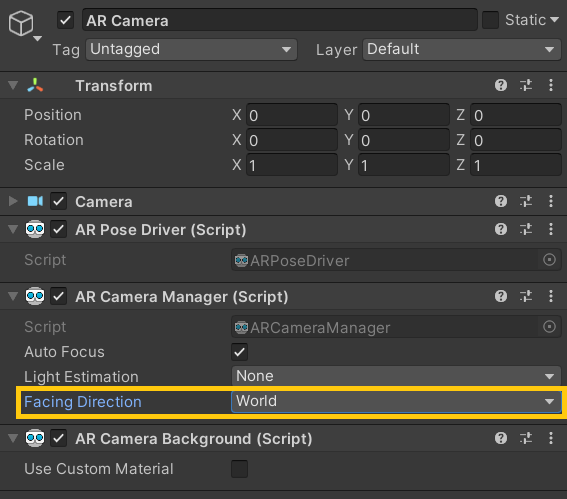
Task: Uncheck Auto Focus option
Action: tap(239, 352)
